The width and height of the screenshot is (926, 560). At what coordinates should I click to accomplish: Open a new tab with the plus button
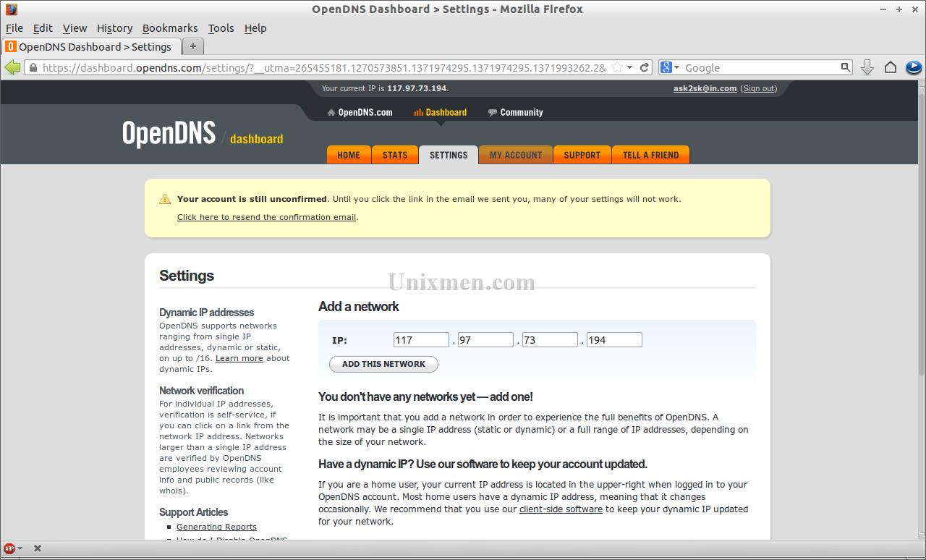coord(193,46)
